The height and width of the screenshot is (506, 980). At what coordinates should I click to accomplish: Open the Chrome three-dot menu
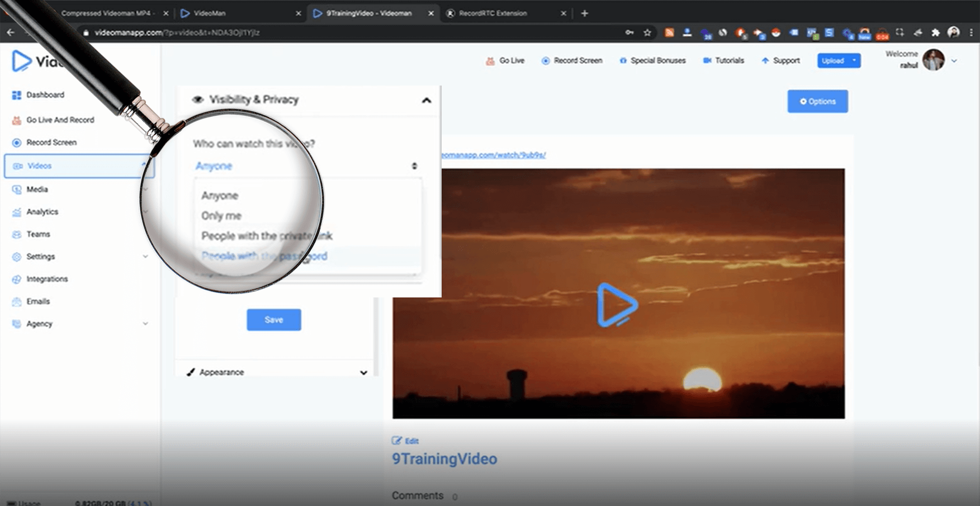971,32
